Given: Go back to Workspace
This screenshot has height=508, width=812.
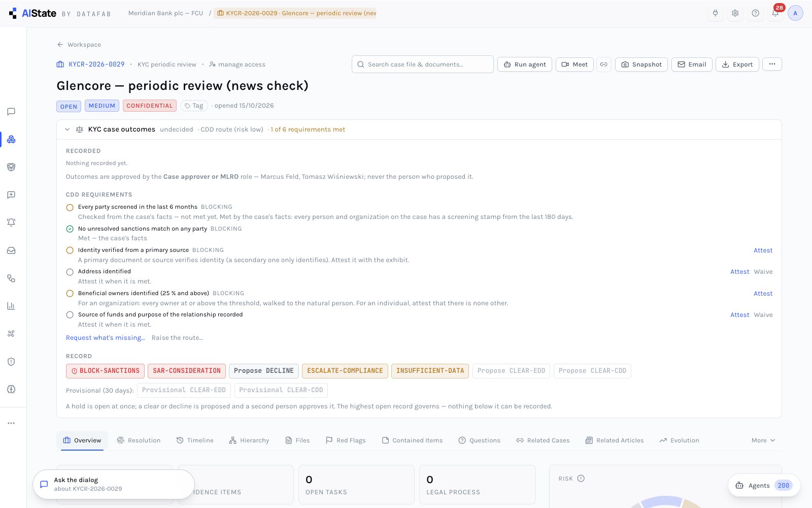Looking at the screenshot, I should pos(79,45).
